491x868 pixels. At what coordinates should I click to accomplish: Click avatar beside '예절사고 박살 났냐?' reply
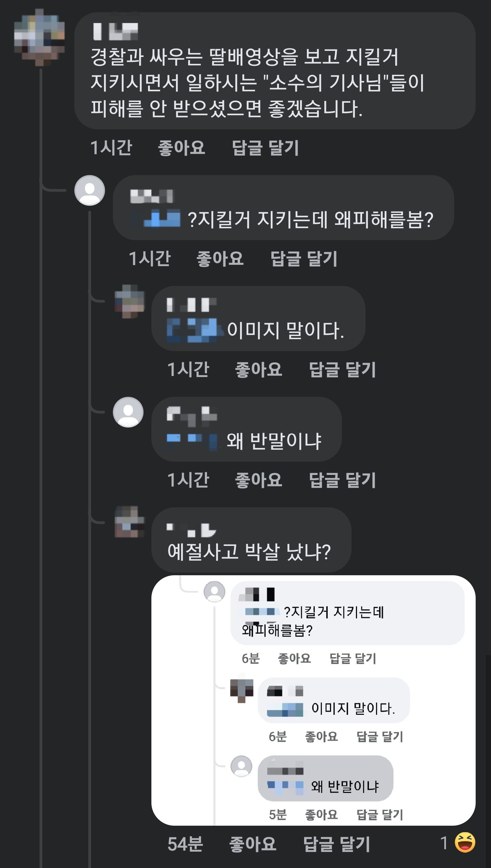tap(130, 523)
